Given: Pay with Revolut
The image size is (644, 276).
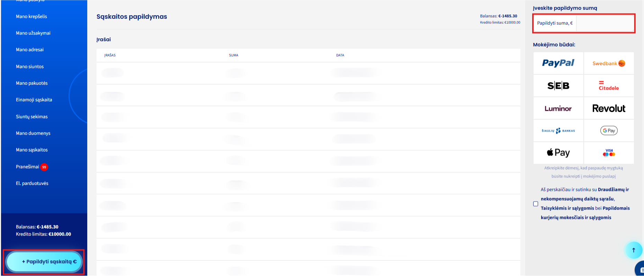Looking at the screenshot, I should pyautogui.click(x=609, y=108).
